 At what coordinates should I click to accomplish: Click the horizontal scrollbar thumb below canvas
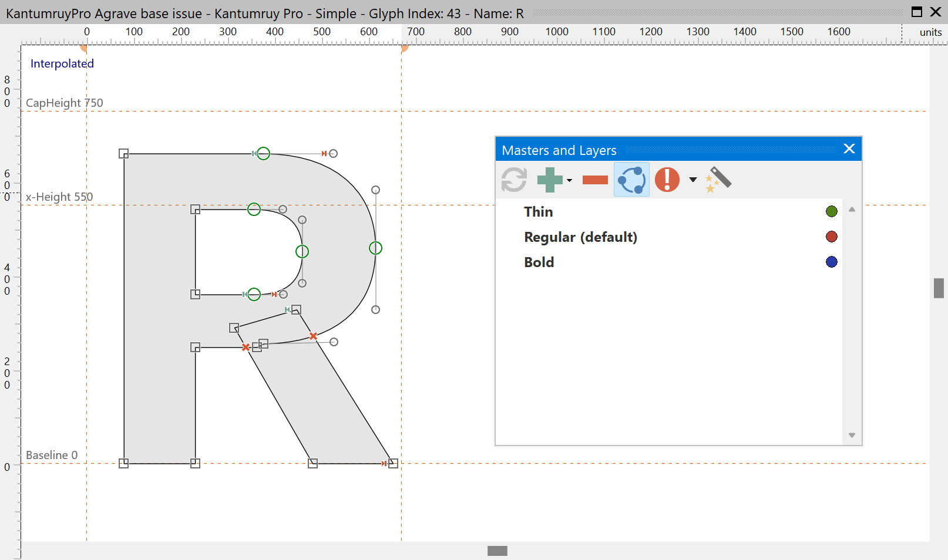pos(497,551)
